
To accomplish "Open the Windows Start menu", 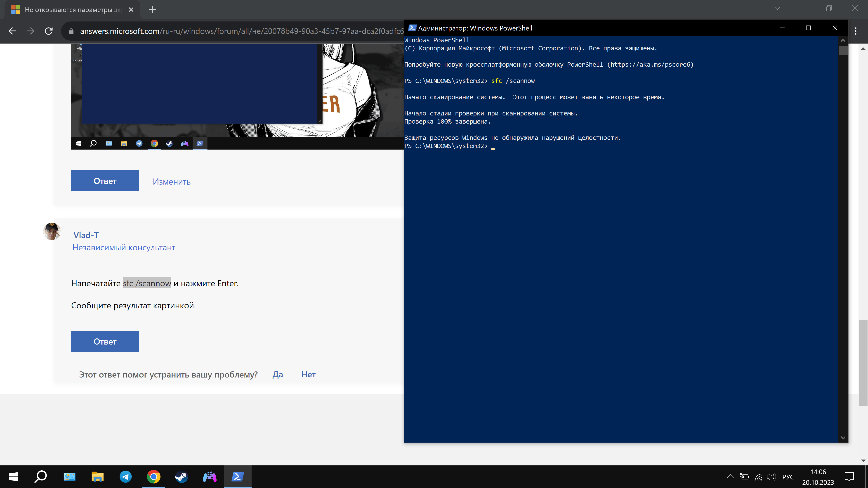I will 14,476.
